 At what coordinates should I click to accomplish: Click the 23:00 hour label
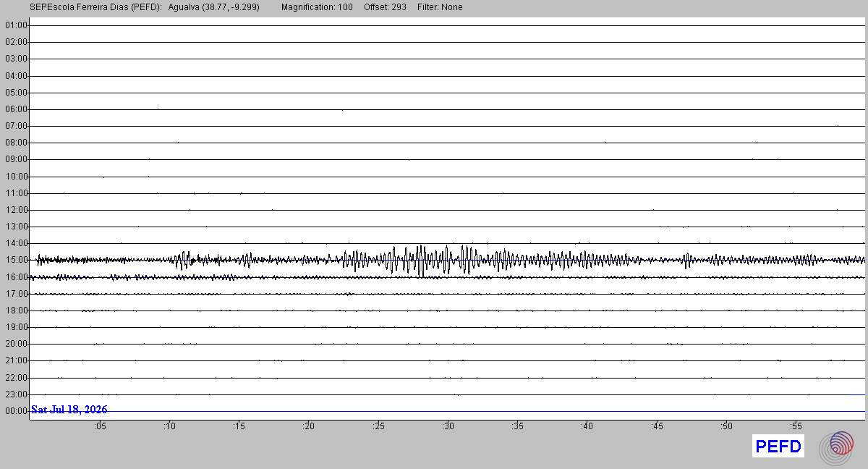16,394
